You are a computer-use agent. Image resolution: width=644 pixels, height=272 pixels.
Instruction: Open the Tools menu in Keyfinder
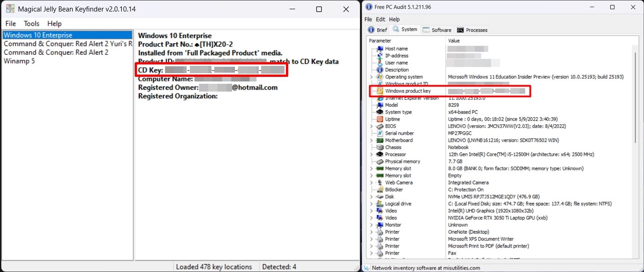tap(31, 23)
